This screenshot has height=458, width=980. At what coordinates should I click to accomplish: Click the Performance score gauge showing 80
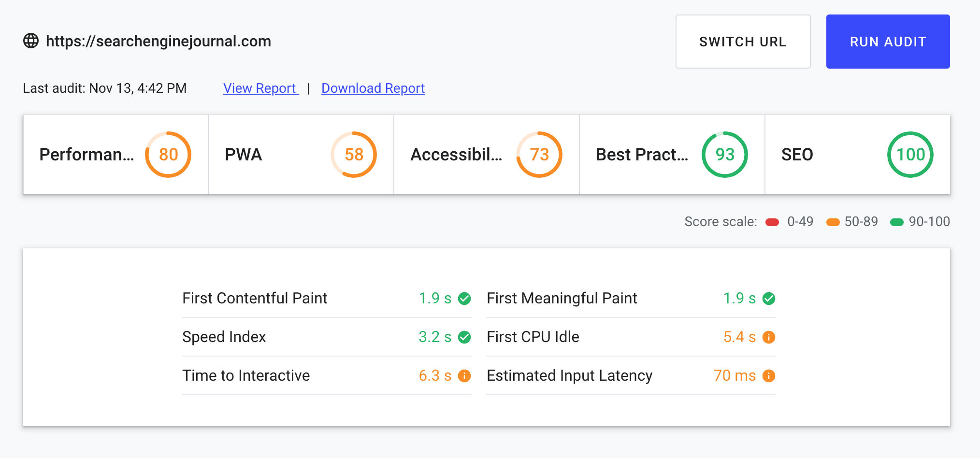click(168, 155)
